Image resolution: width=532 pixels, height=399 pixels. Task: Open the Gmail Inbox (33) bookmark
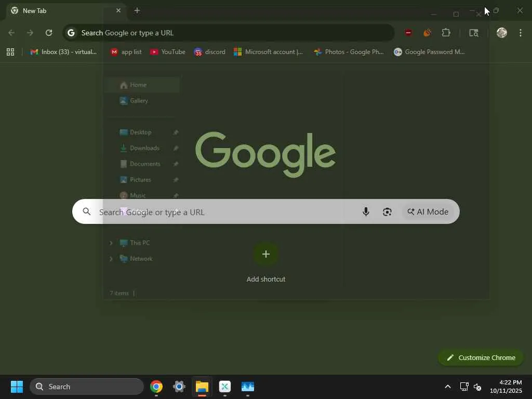point(63,52)
